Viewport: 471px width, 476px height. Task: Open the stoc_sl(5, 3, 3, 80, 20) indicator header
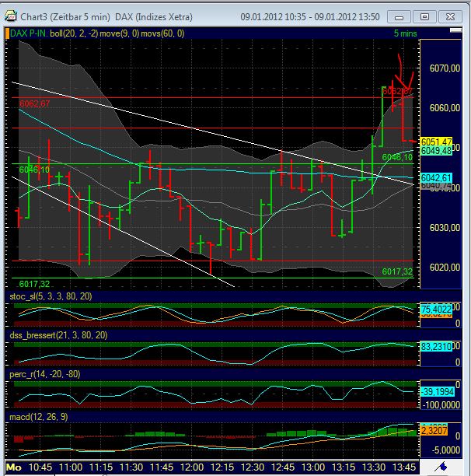[59, 296]
